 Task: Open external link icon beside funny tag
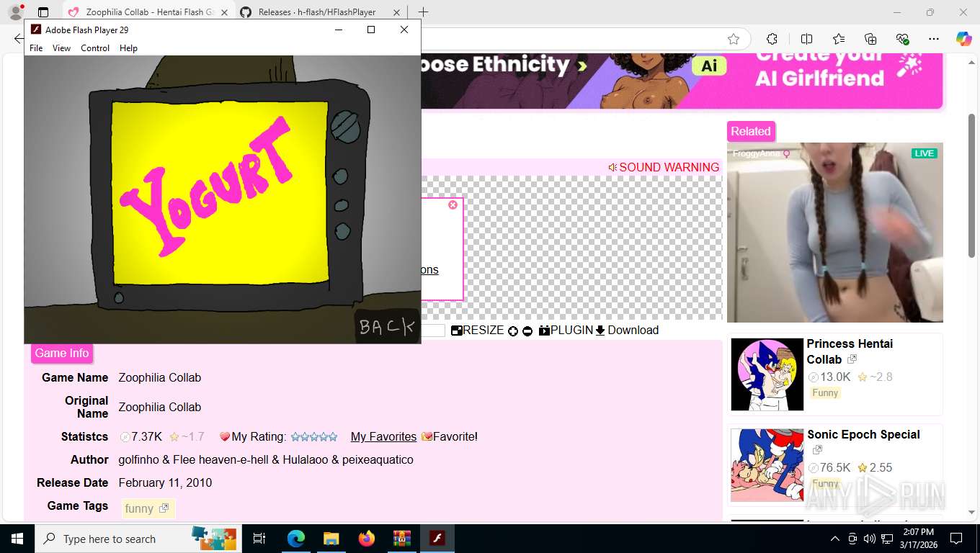tap(164, 508)
